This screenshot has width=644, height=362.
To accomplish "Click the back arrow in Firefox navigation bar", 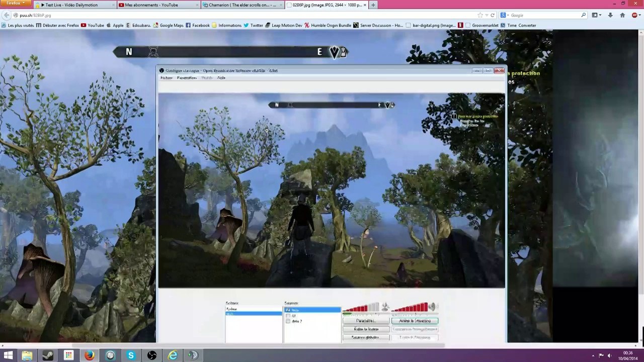I will (7, 16).
